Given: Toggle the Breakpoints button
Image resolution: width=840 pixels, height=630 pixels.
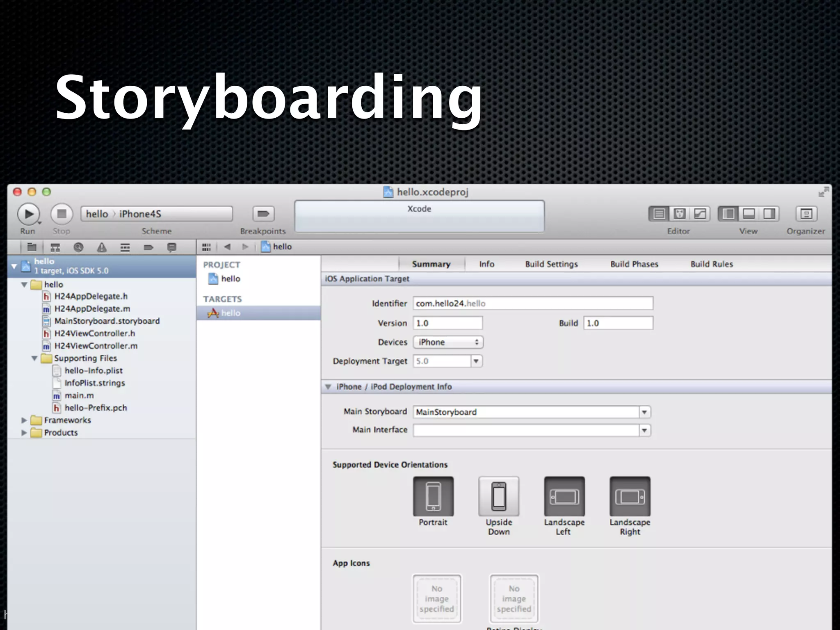Looking at the screenshot, I should [x=263, y=214].
